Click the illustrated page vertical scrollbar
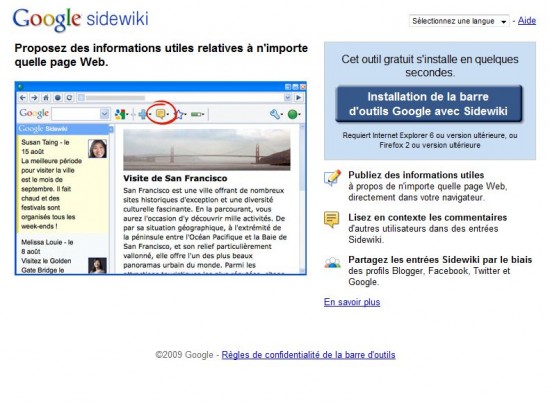 pos(302,199)
